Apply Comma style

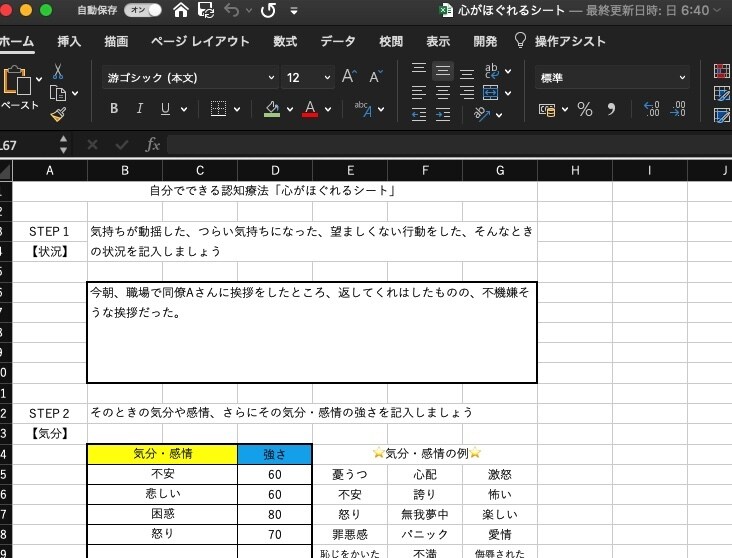[612, 109]
